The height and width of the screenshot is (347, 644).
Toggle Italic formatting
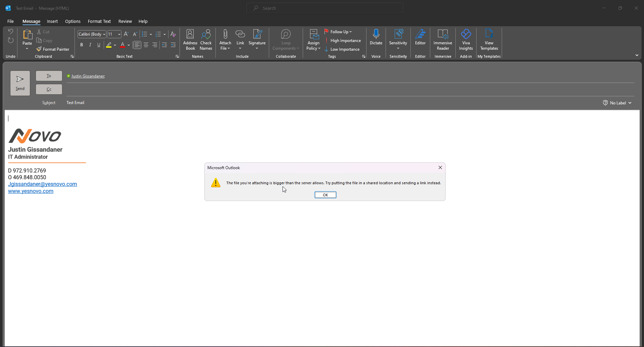tap(90, 45)
